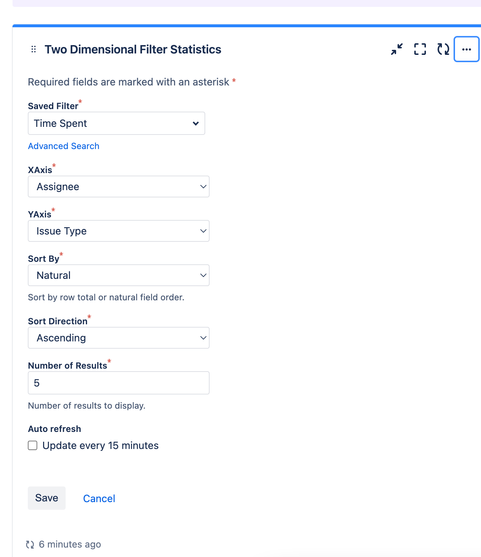Click the 'Update every 15 minutes' label text

101,445
